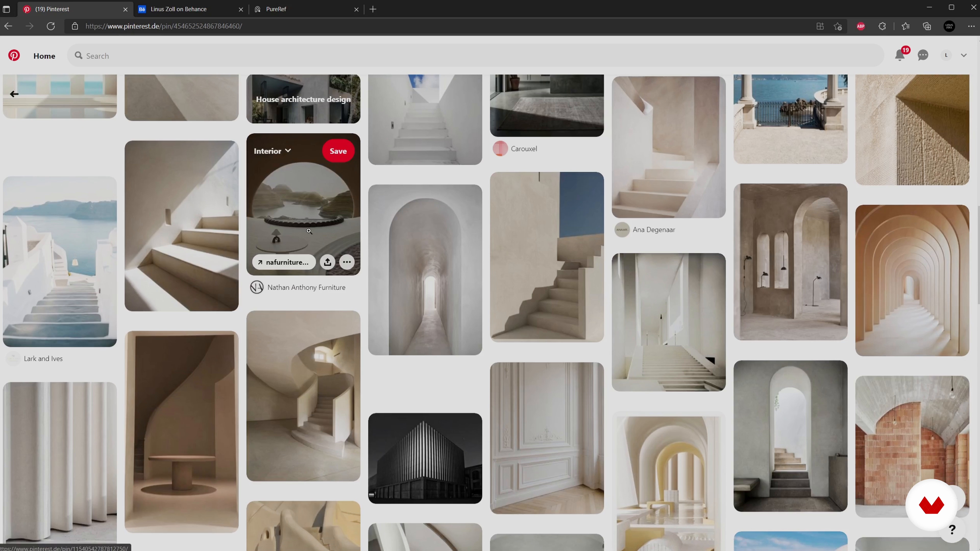
Task: Open the Santorini blue sea stairs pin
Action: point(60,261)
